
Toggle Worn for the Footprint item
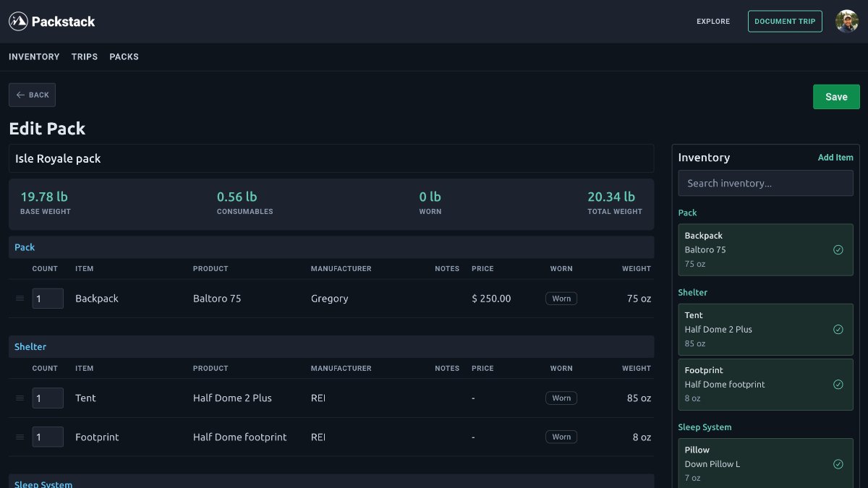click(561, 437)
